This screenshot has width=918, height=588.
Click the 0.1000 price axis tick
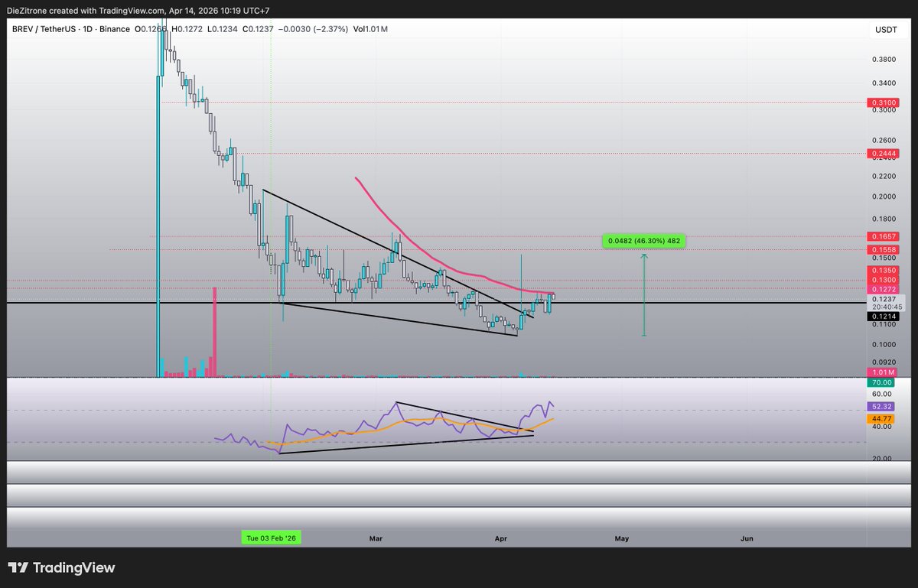pyautogui.click(x=884, y=345)
